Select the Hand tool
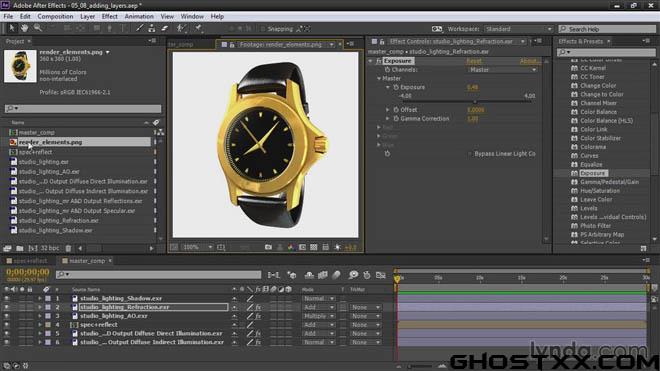 24,28
